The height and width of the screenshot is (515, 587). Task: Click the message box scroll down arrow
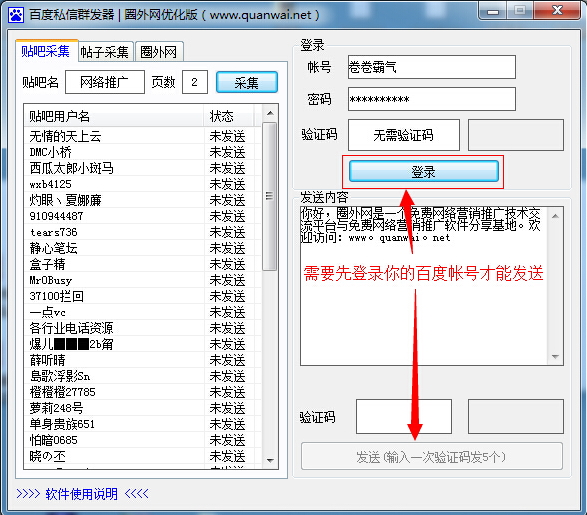[x=555, y=356]
